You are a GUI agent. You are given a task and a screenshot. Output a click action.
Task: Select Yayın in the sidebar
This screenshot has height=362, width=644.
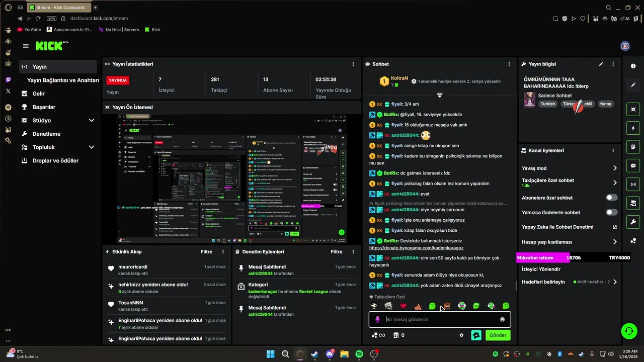point(58,67)
